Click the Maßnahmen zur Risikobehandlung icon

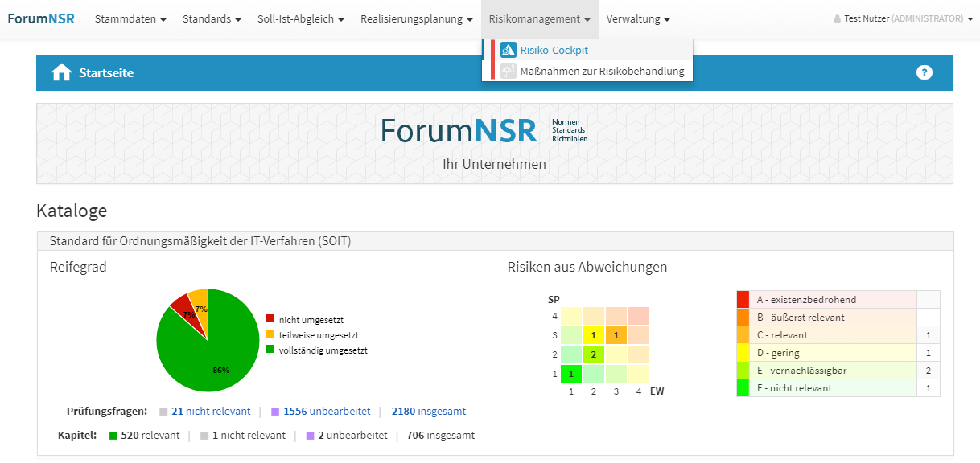pyautogui.click(x=508, y=71)
